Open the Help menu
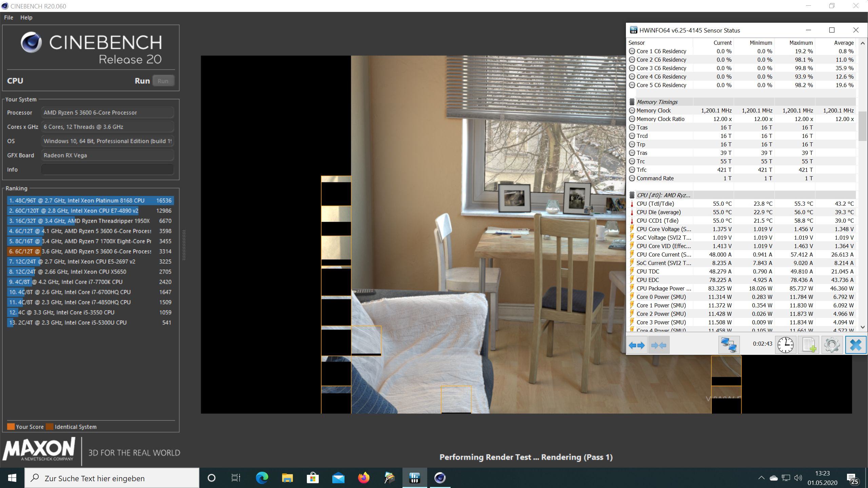The height and width of the screenshot is (488, 868). click(26, 18)
